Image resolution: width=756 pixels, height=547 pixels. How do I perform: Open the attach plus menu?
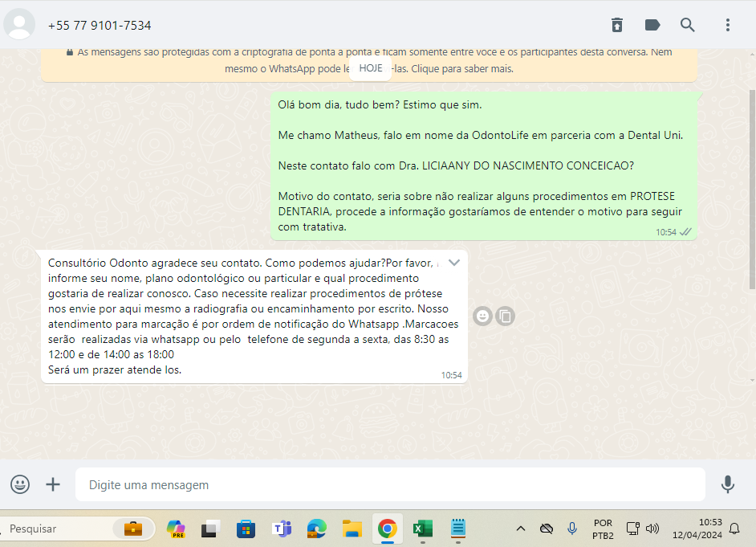coord(53,484)
